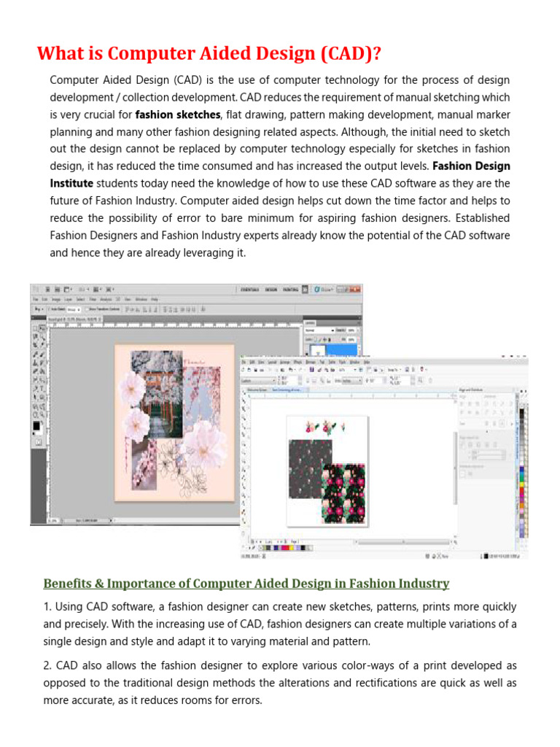The height and width of the screenshot is (747, 560).
Task: Click the horizontal scrollbar under CorelDRAW canvas
Action: pos(404,542)
